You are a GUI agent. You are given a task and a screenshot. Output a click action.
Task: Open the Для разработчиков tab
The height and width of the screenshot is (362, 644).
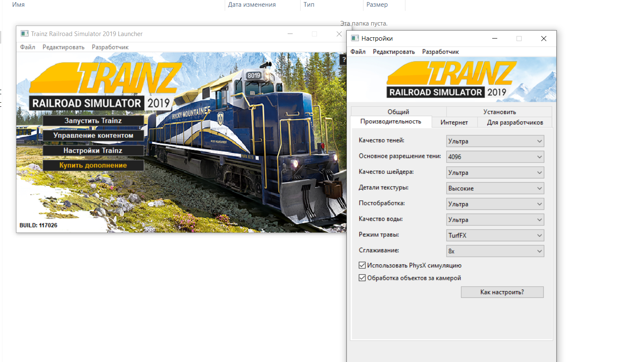pos(515,122)
